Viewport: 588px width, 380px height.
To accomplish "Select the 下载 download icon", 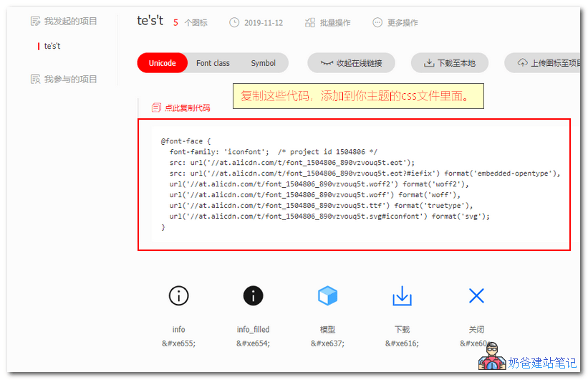I will (402, 296).
